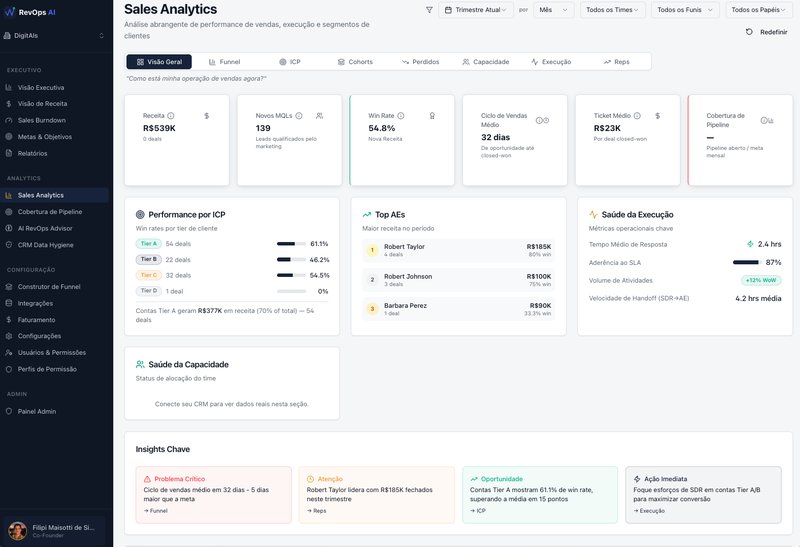Click the pulse icon beside Saúde da Execução
Image resolution: width=800 pixels, height=547 pixels.
[593, 214]
